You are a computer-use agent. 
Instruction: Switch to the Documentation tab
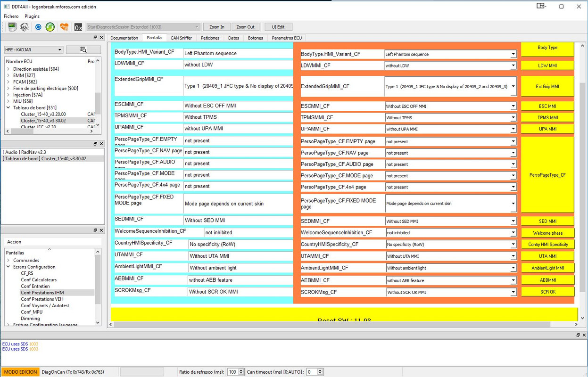[124, 38]
